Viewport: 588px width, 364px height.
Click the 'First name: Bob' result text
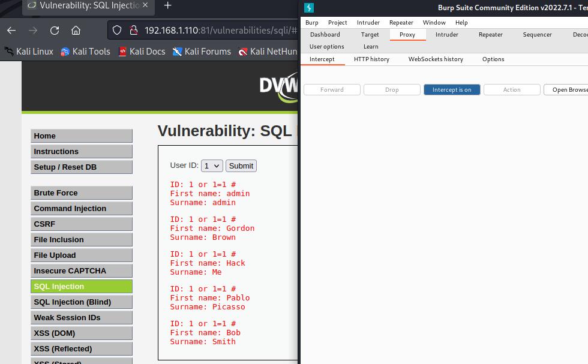pos(205,332)
